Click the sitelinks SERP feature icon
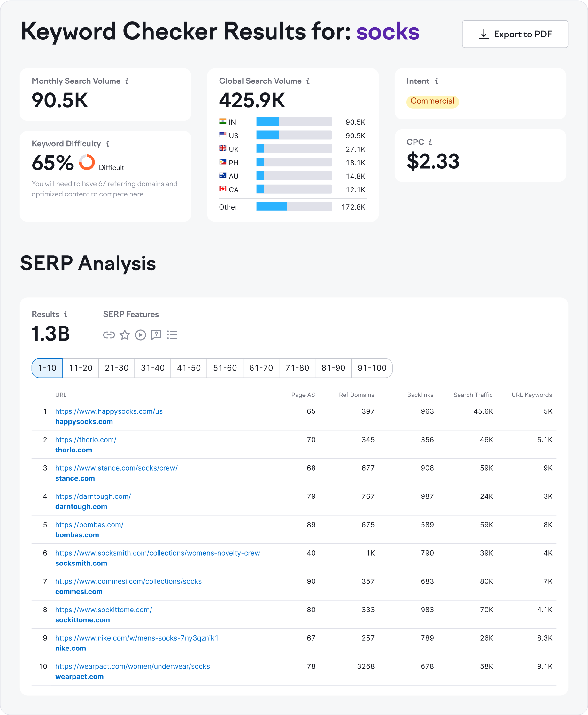588x715 pixels. click(x=109, y=335)
